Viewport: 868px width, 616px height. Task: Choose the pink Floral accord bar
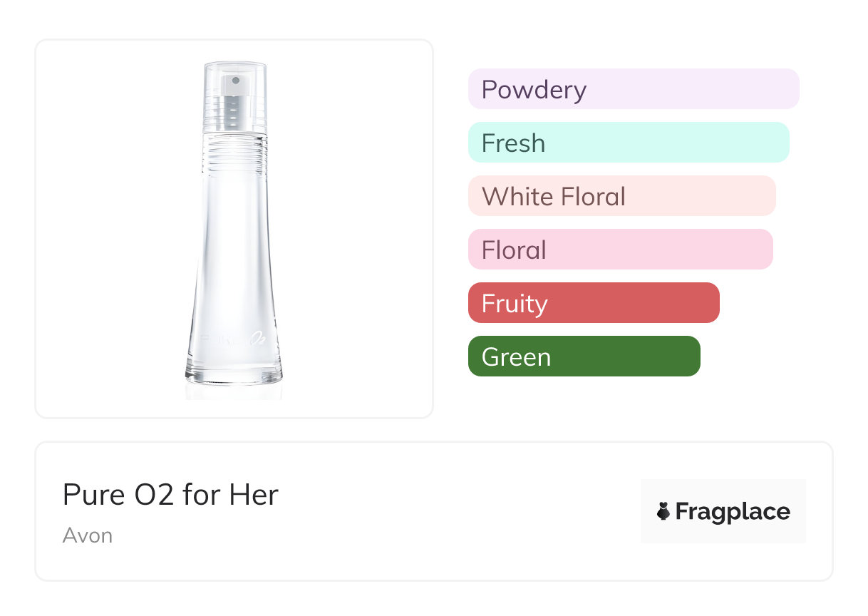click(620, 250)
